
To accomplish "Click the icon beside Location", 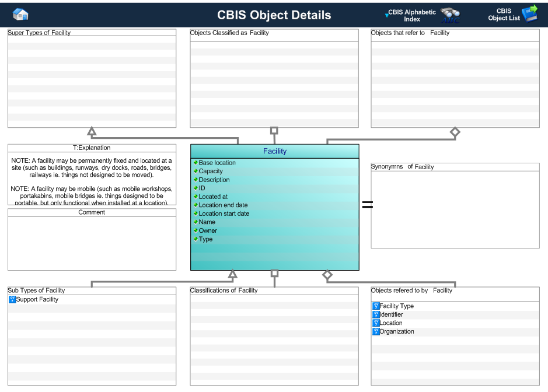I will tap(376, 323).
